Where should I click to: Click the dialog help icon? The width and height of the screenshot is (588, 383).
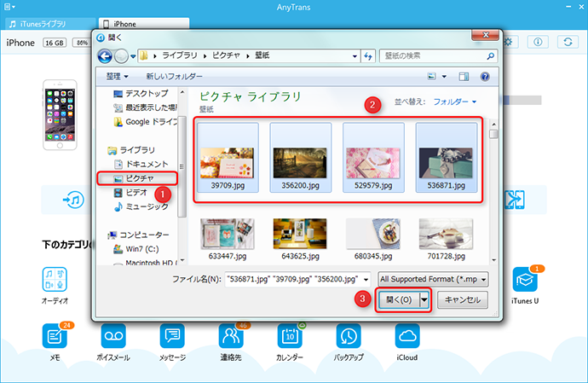coord(485,77)
